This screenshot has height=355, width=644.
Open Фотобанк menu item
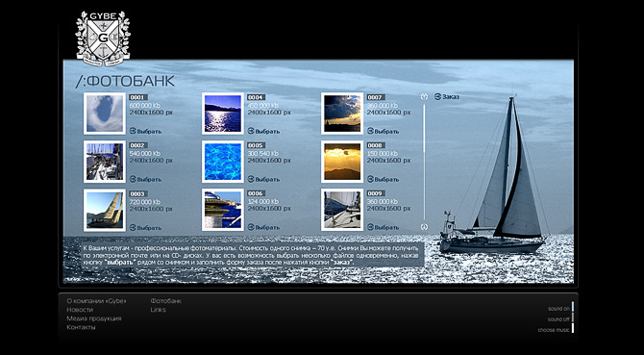(x=166, y=301)
